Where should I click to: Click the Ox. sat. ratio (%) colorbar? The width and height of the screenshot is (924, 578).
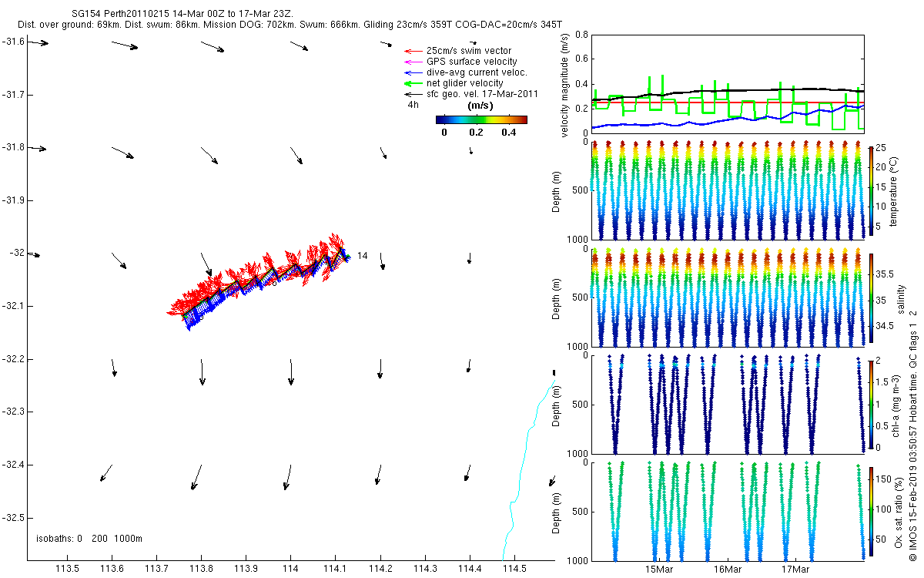(x=871, y=510)
